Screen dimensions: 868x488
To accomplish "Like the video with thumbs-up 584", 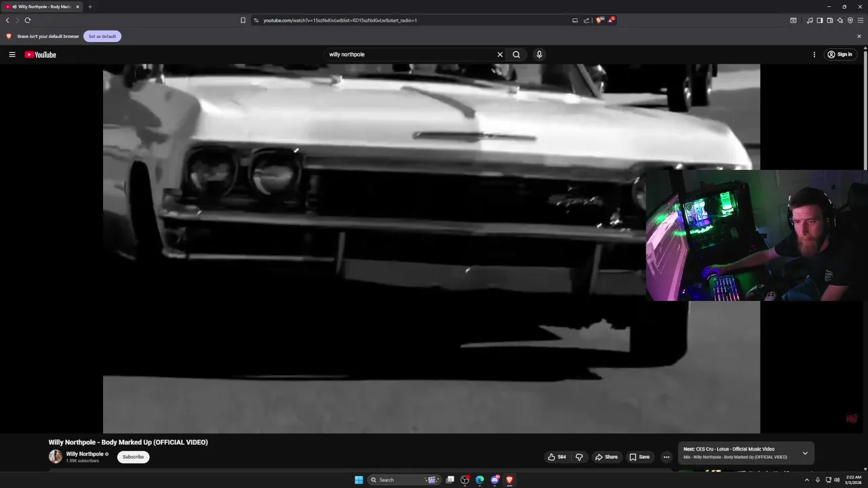I will (557, 457).
